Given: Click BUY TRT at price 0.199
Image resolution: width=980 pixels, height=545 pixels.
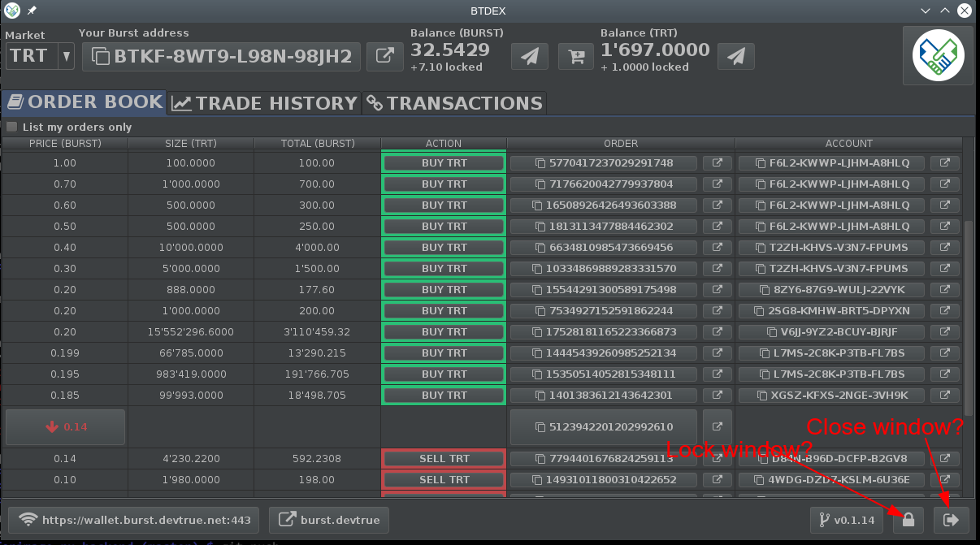Looking at the screenshot, I should coord(444,353).
